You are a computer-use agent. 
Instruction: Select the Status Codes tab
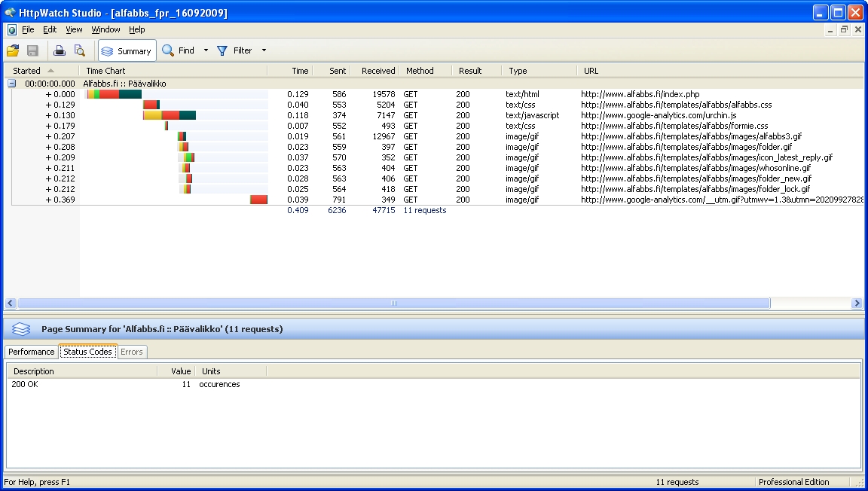pyautogui.click(x=87, y=352)
